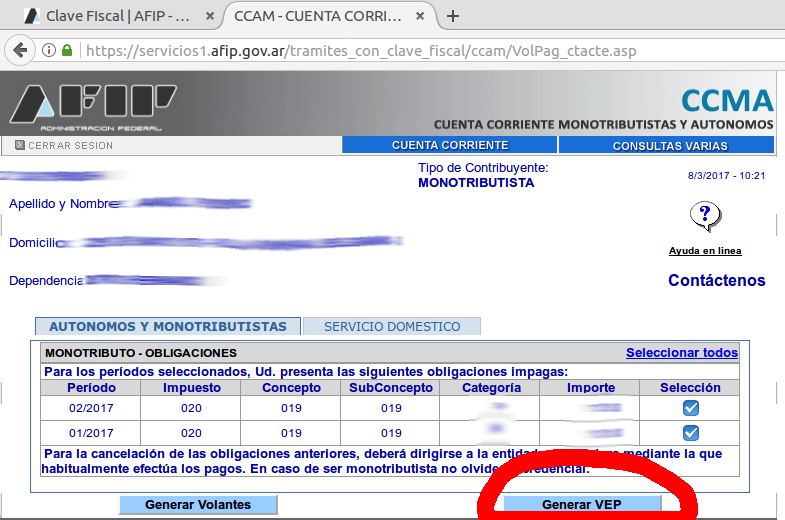
Task: Click the browser back arrow button
Action: pyautogui.click(x=21, y=50)
